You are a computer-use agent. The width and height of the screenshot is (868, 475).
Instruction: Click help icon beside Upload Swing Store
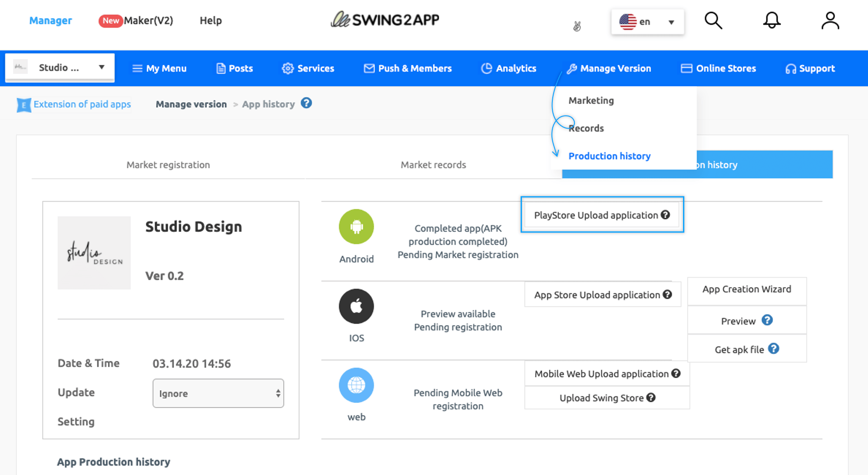(x=650, y=397)
